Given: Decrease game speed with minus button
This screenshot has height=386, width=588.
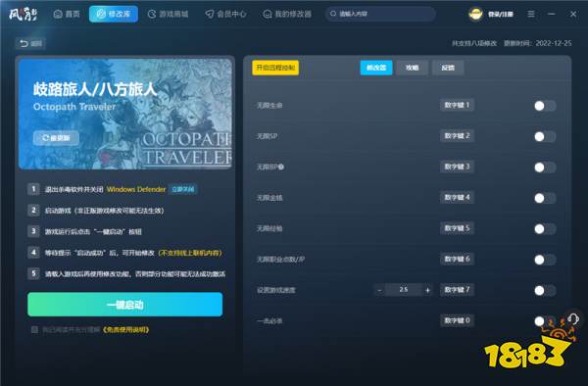Looking at the screenshot, I should pyautogui.click(x=379, y=290).
